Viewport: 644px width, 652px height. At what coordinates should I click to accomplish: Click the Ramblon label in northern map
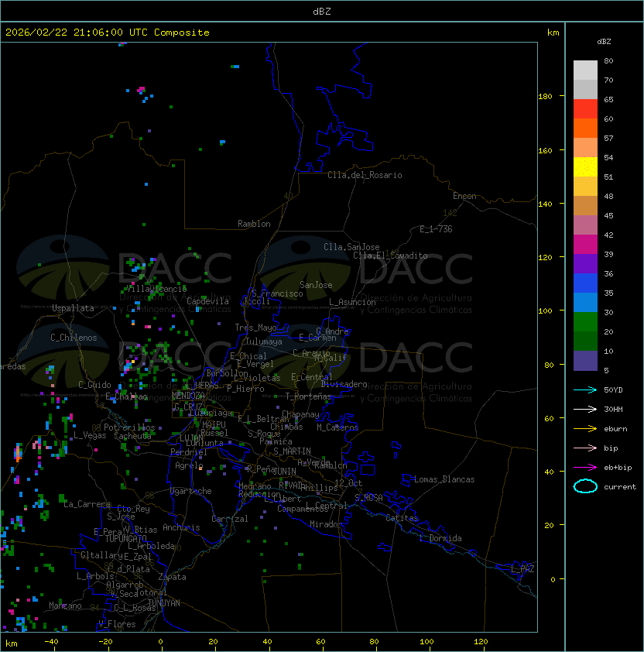tap(254, 224)
